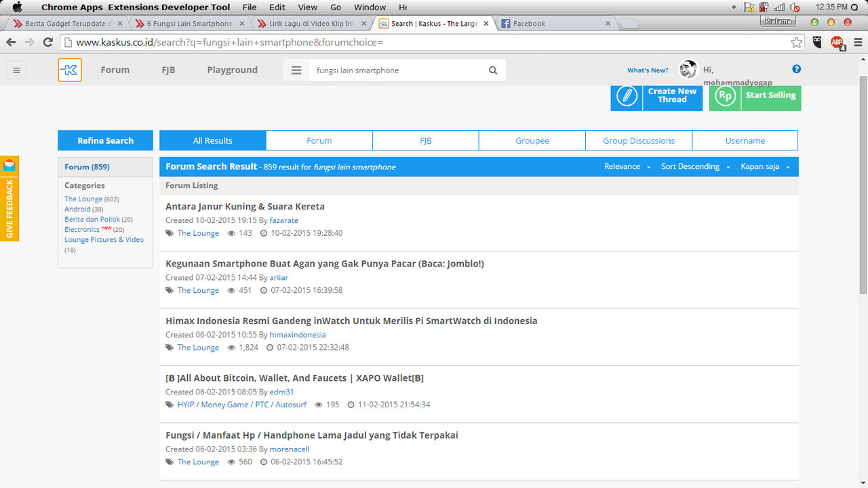Screen dimensions: 868x488
Task: Click the Pratama Chrome profile button
Action: [x=777, y=21]
